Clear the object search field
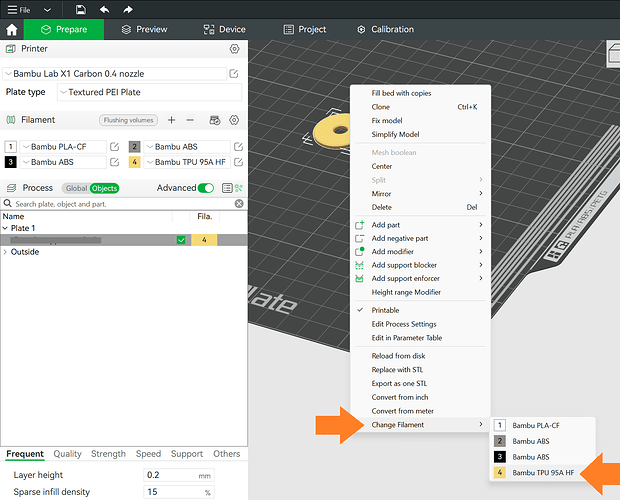 (x=239, y=204)
